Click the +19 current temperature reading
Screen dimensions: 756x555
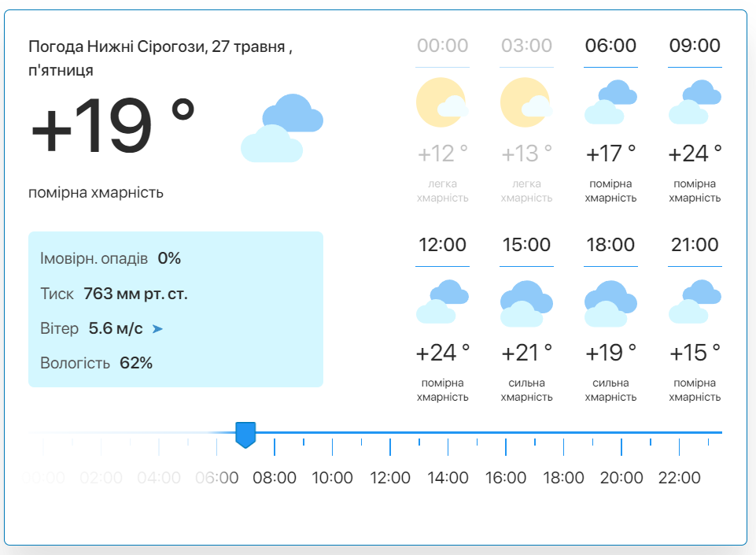[x=112, y=125]
